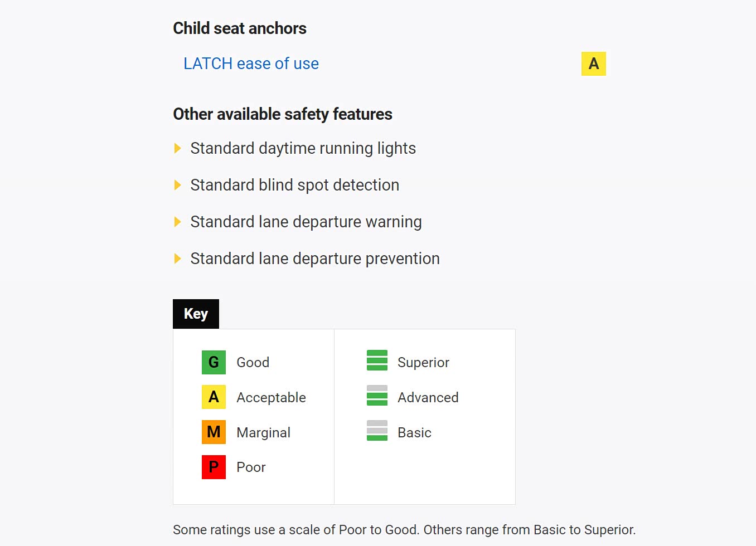Expand the Standard blind spot detection arrow
The width and height of the screenshot is (756, 546).
click(x=178, y=185)
